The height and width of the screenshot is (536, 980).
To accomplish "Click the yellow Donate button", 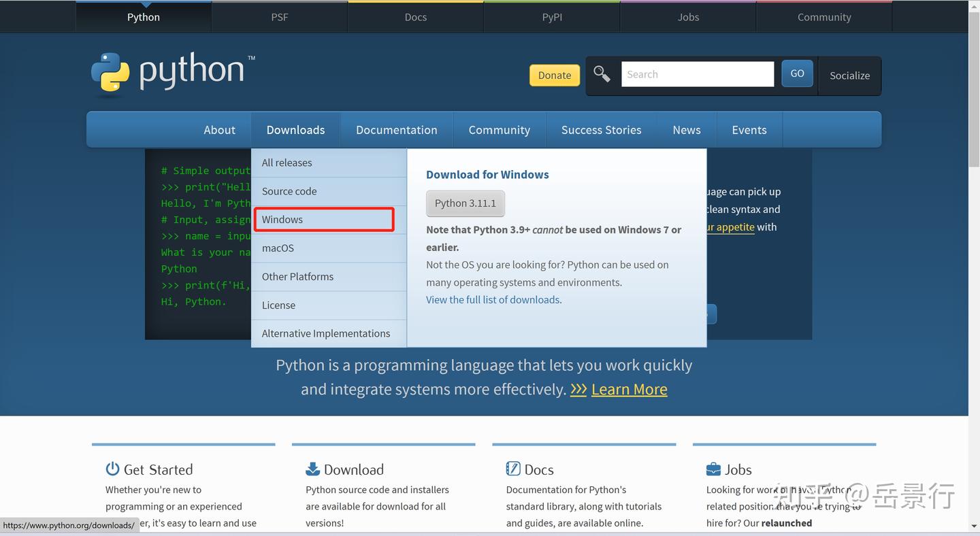I will [x=554, y=75].
